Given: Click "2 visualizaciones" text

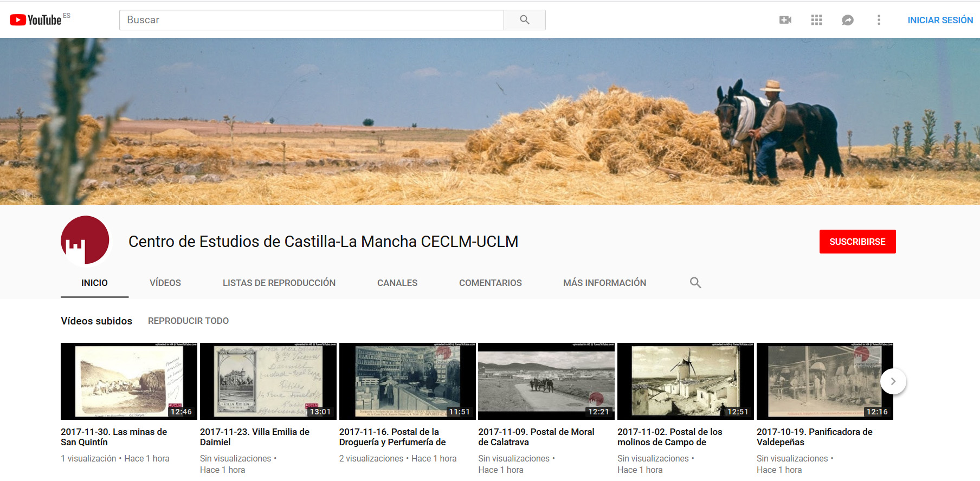Looking at the screenshot, I should coord(371,458).
